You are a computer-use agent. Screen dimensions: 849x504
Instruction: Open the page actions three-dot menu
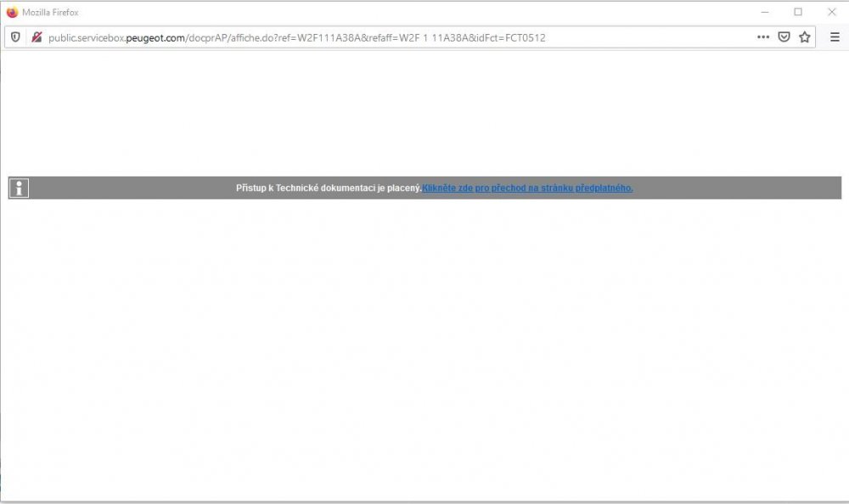point(763,36)
